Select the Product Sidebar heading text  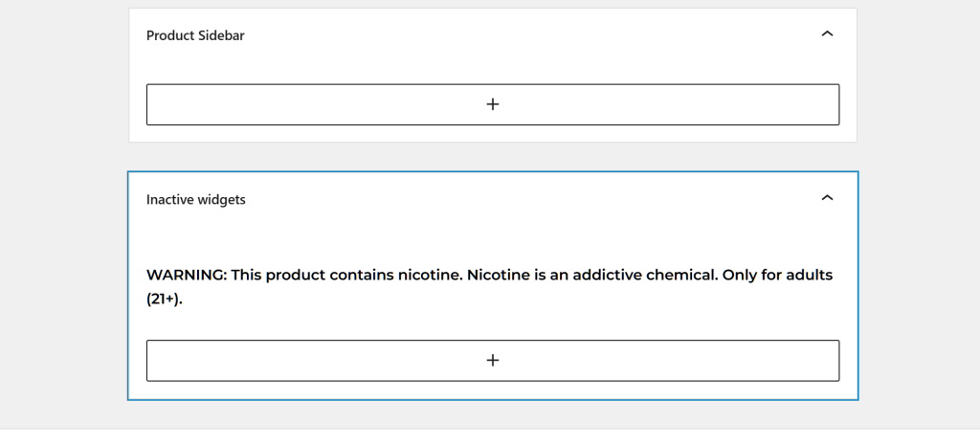point(195,35)
